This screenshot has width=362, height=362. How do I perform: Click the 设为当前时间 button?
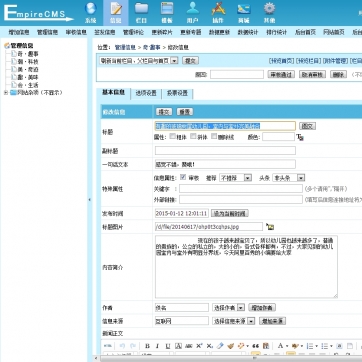230,213
